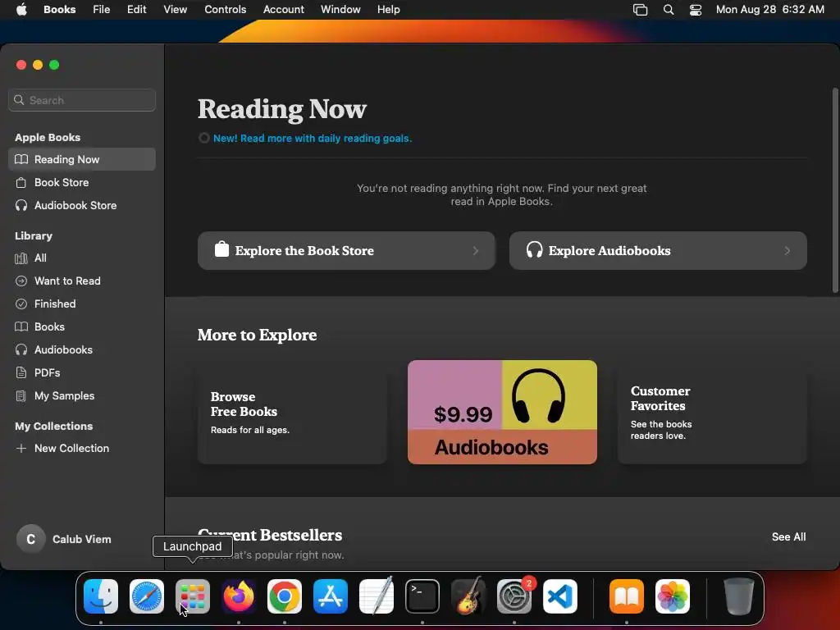Click the Calub Viem account avatar
This screenshot has width=840, height=630.
coord(31,539)
